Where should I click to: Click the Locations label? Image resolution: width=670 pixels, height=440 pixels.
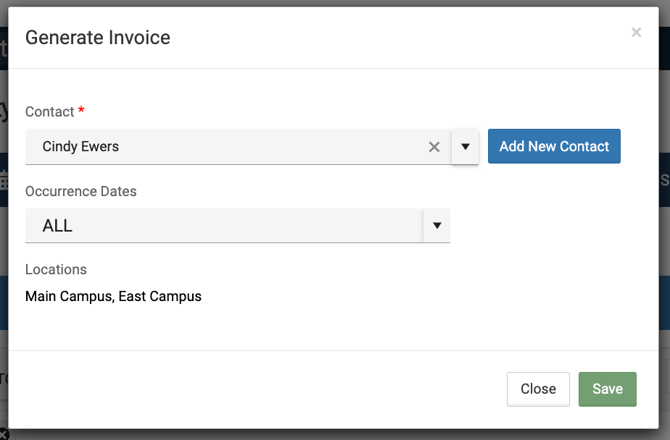pos(56,269)
